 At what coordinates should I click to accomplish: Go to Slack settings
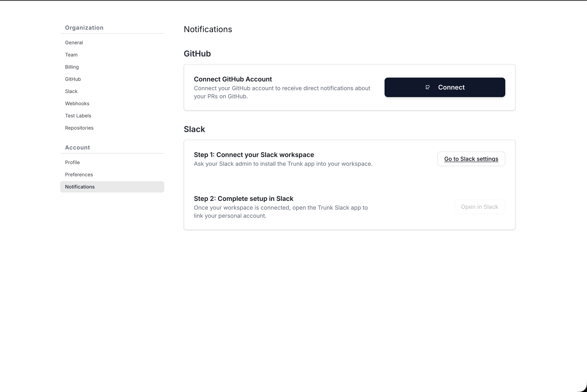[x=471, y=159]
